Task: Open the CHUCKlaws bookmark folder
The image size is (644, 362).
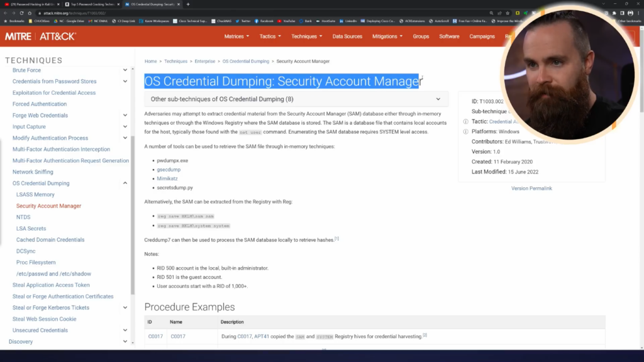Action: click(39, 21)
